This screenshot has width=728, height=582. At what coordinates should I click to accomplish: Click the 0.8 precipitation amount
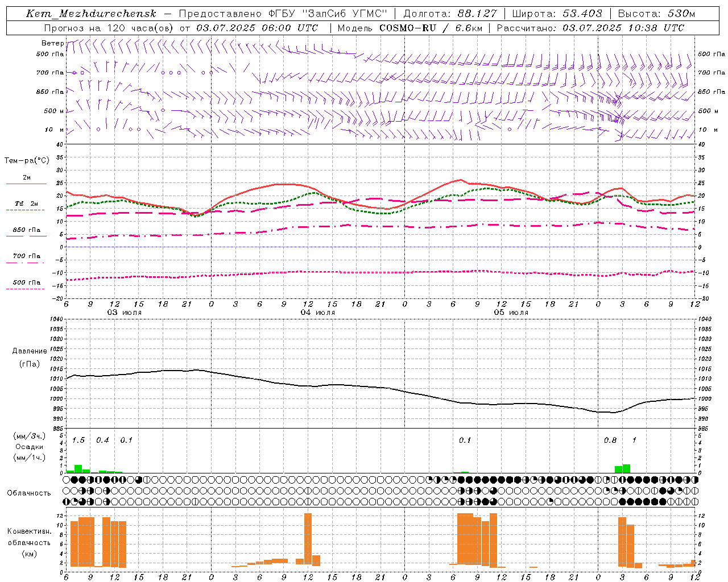610,440
